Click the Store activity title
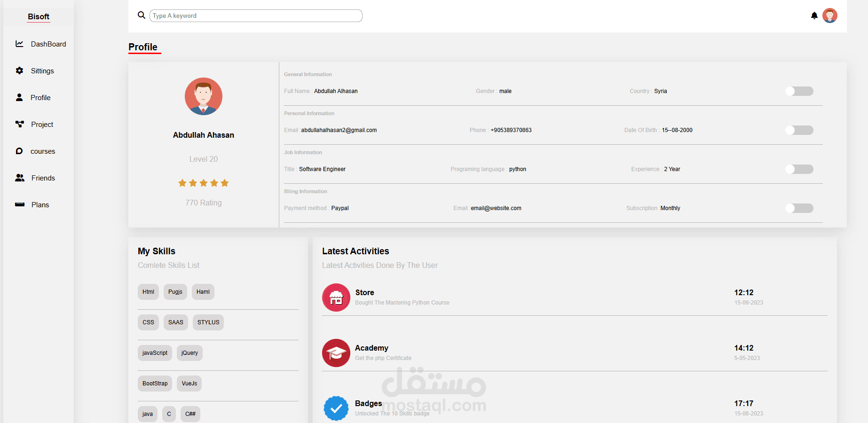 click(364, 292)
